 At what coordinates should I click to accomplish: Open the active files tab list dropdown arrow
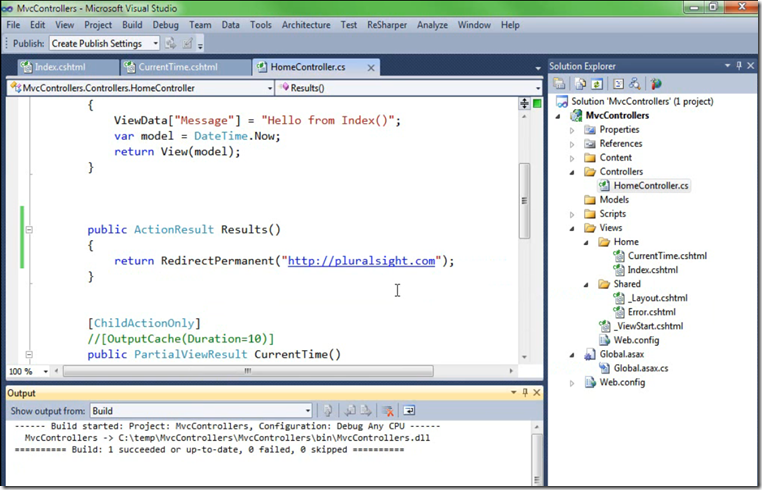pos(537,68)
